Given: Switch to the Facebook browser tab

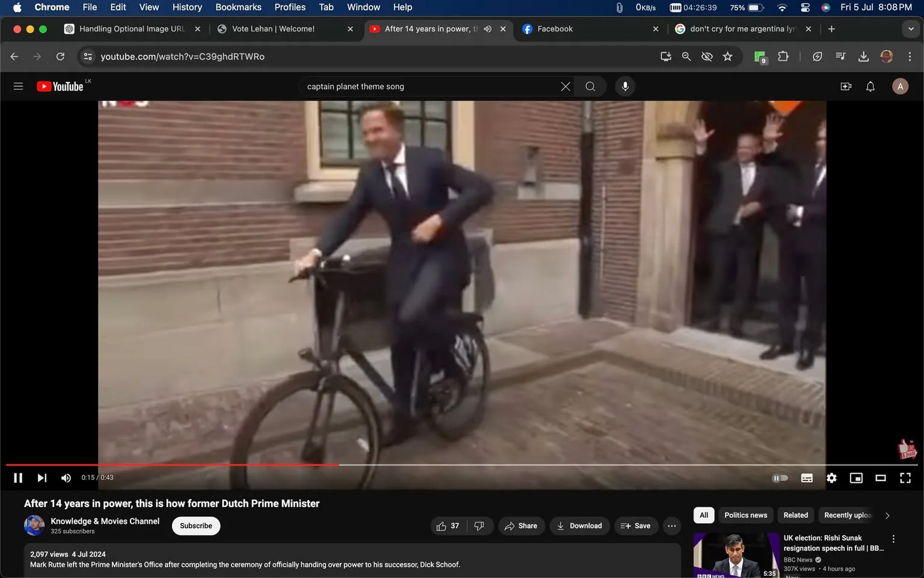Looking at the screenshot, I should click(x=555, y=28).
